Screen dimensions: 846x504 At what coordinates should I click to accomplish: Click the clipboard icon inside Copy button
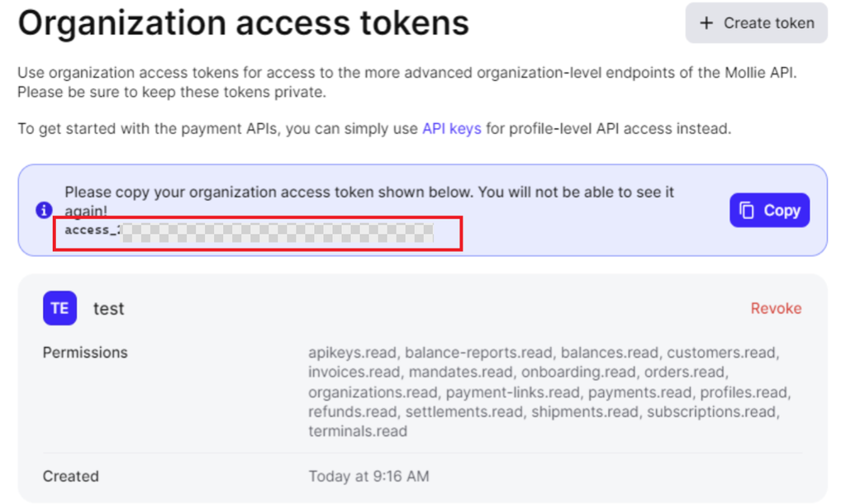tap(747, 211)
